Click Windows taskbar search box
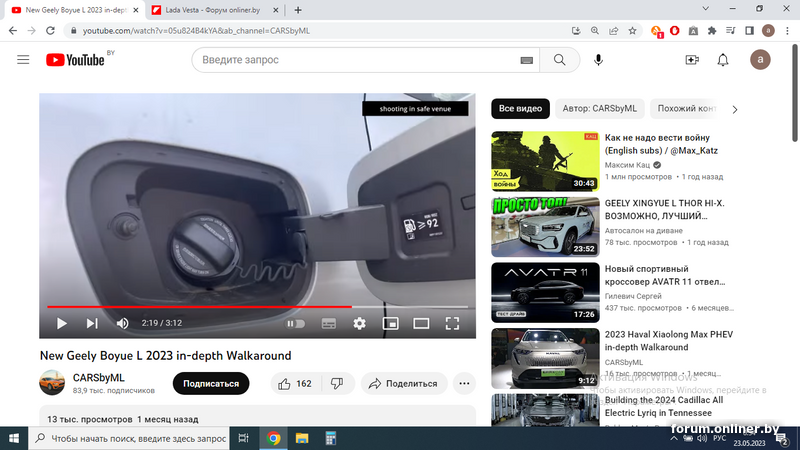Screen dimensions: 800x450 pyautogui.click(x=129, y=438)
